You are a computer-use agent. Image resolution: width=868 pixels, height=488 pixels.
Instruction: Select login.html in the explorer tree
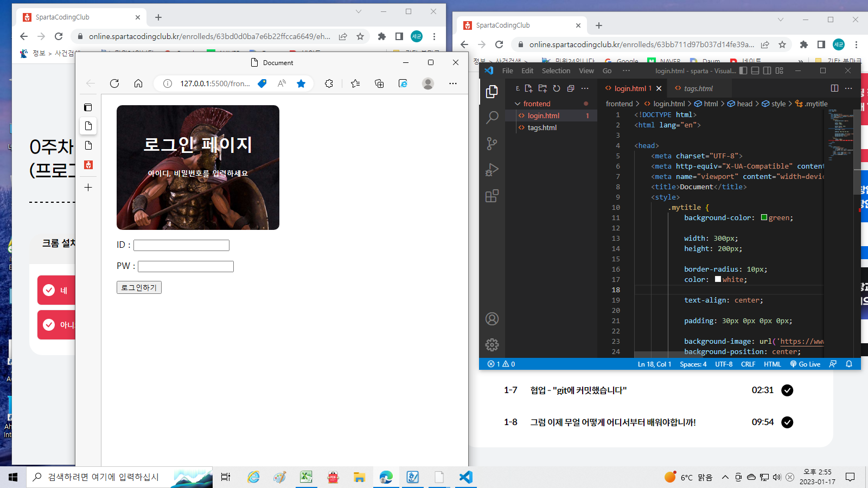[551, 115]
